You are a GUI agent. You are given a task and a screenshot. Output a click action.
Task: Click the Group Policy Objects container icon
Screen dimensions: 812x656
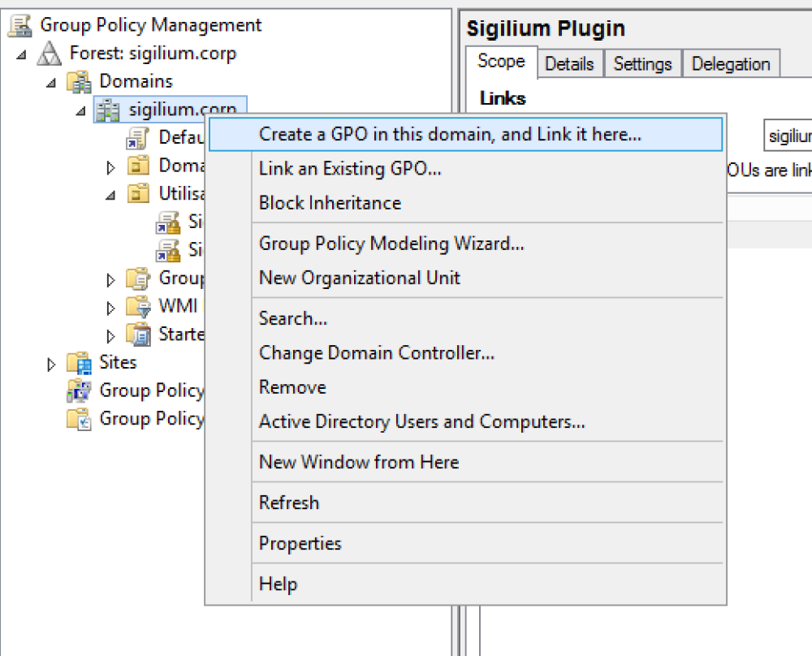coord(138,278)
